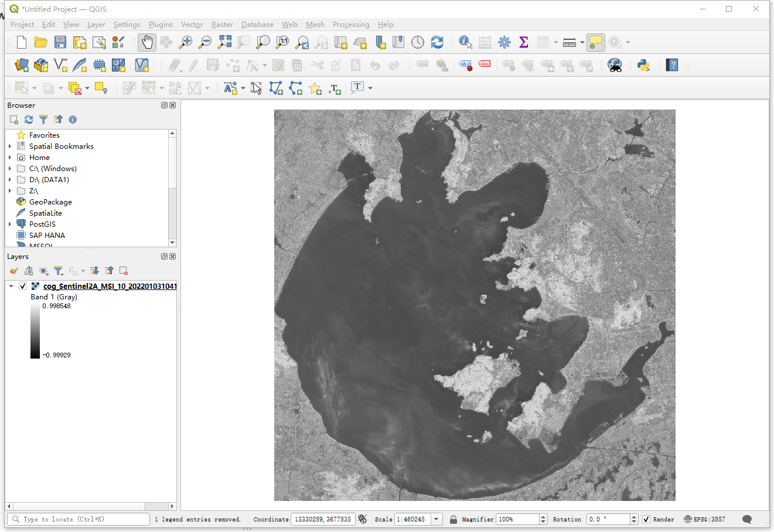Click the Zoom In magnifier tool

point(186,42)
